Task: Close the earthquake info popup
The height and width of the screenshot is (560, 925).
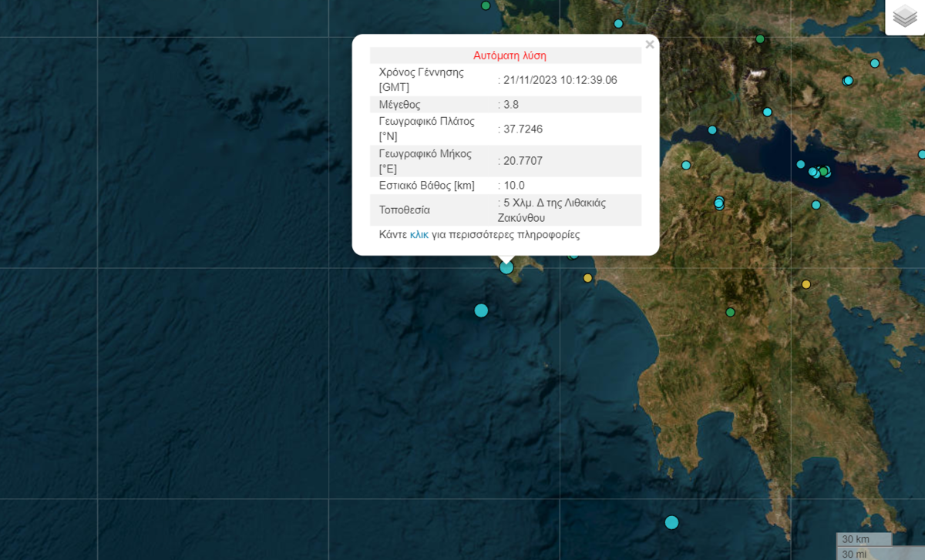Action: tap(650, 45)
